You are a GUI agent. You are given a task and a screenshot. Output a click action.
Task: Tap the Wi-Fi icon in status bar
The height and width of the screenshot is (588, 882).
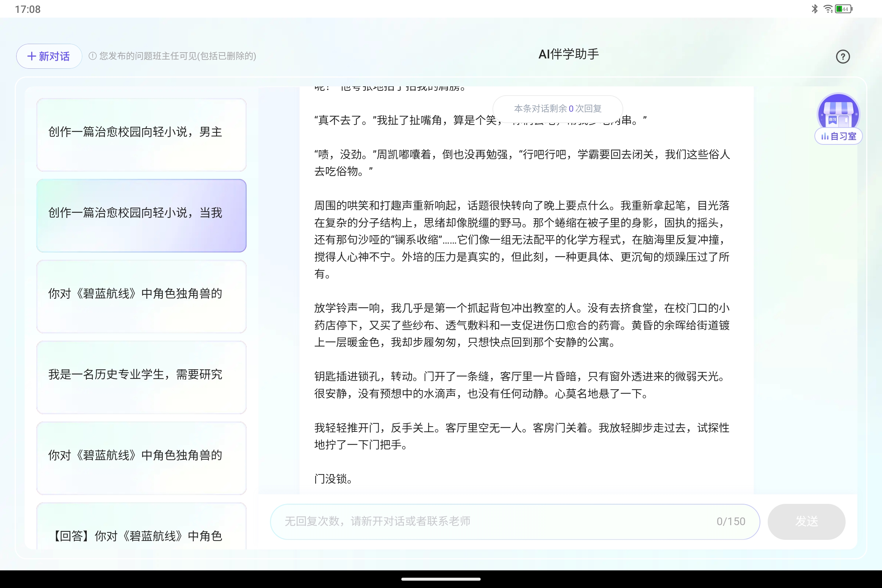point(828,9)
